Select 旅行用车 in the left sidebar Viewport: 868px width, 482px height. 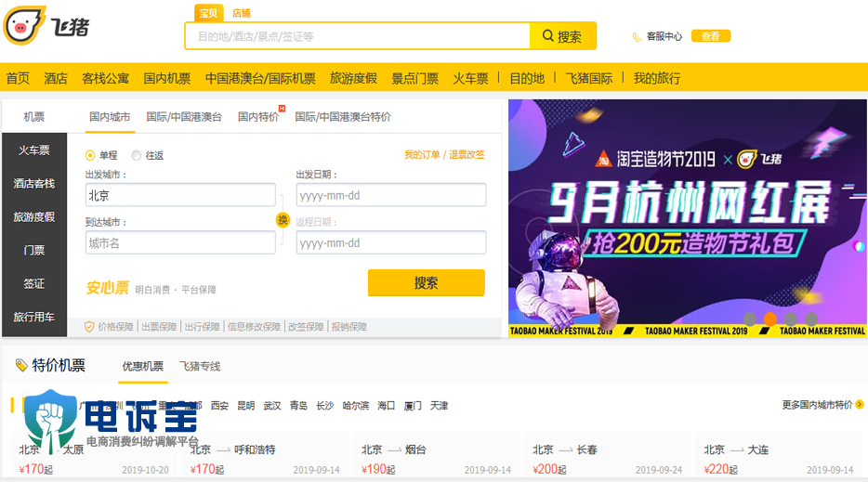[x=34, y=317]
